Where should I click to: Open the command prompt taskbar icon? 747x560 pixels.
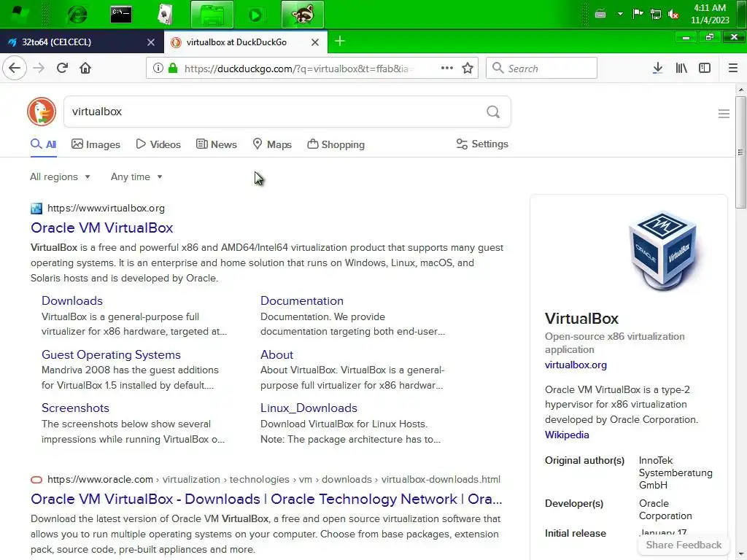pos(121,15)
